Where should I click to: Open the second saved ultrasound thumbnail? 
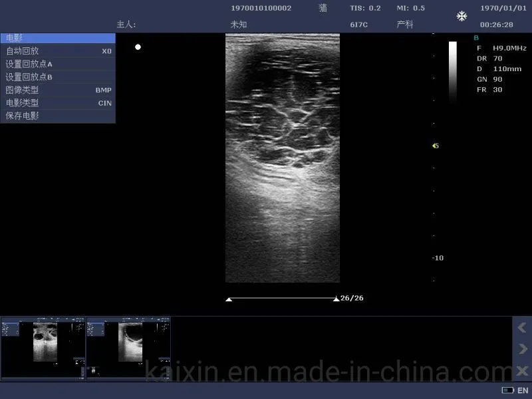pos(128,348)
